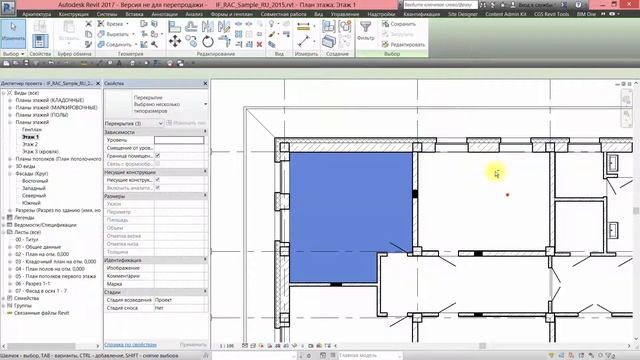
Task: Expand the Выбор panel dropdown
Action: [x=13, y=54]
